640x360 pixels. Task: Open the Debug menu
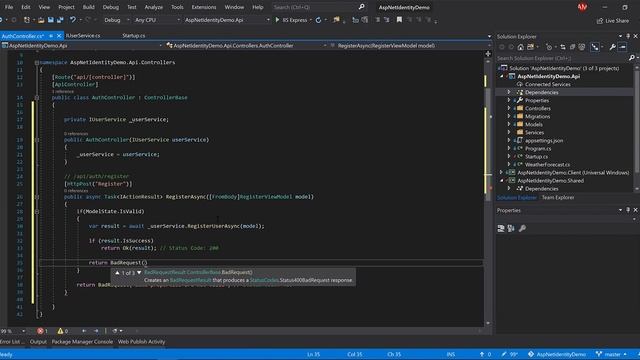(x=111, y=7)
